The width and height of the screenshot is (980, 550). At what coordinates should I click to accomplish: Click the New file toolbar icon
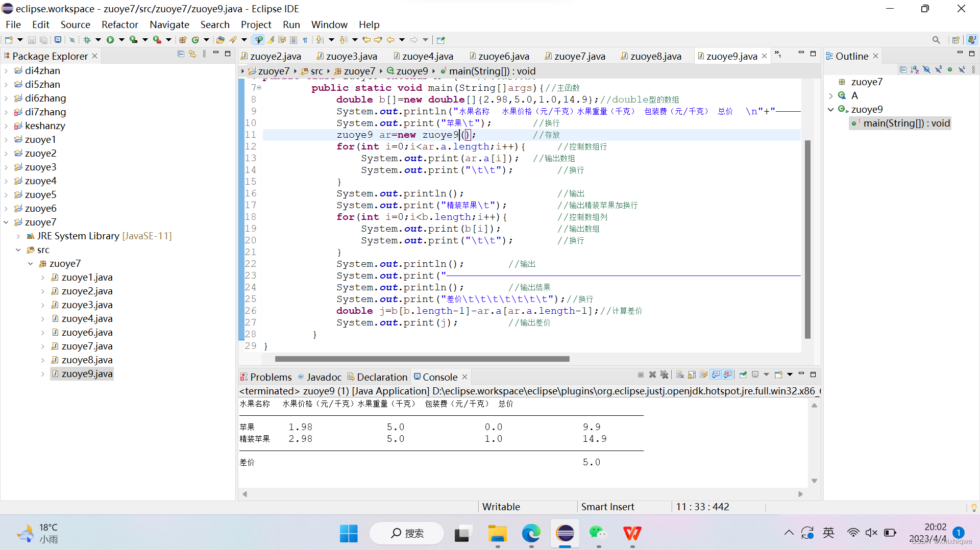pyautogui.click(x=9, y=40)
